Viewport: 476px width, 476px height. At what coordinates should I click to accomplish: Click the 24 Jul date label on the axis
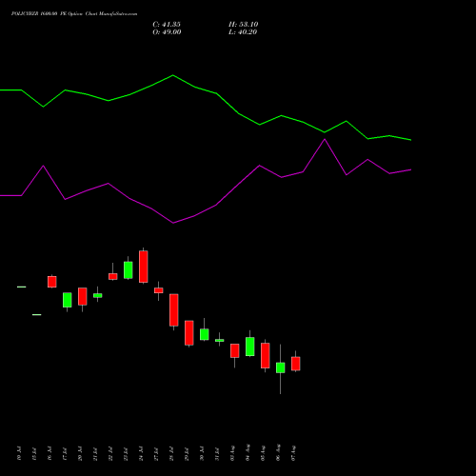[141, 453]
